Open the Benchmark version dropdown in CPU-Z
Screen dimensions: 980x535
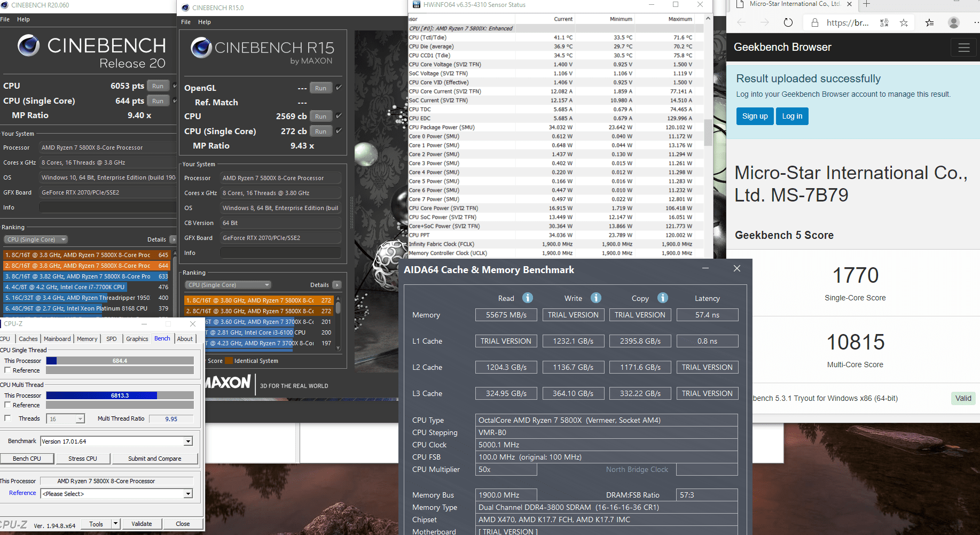[x=188, y=441]
